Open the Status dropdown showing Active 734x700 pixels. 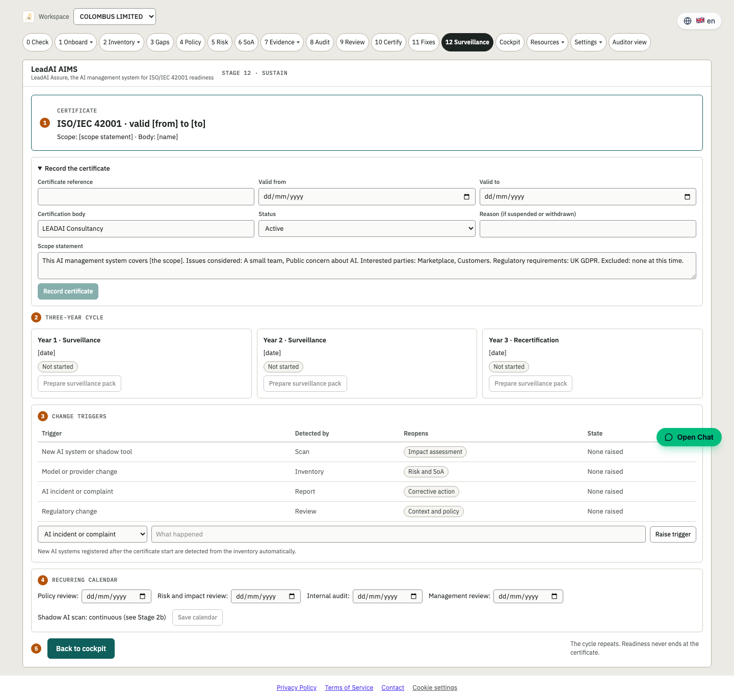click(367, 229)
